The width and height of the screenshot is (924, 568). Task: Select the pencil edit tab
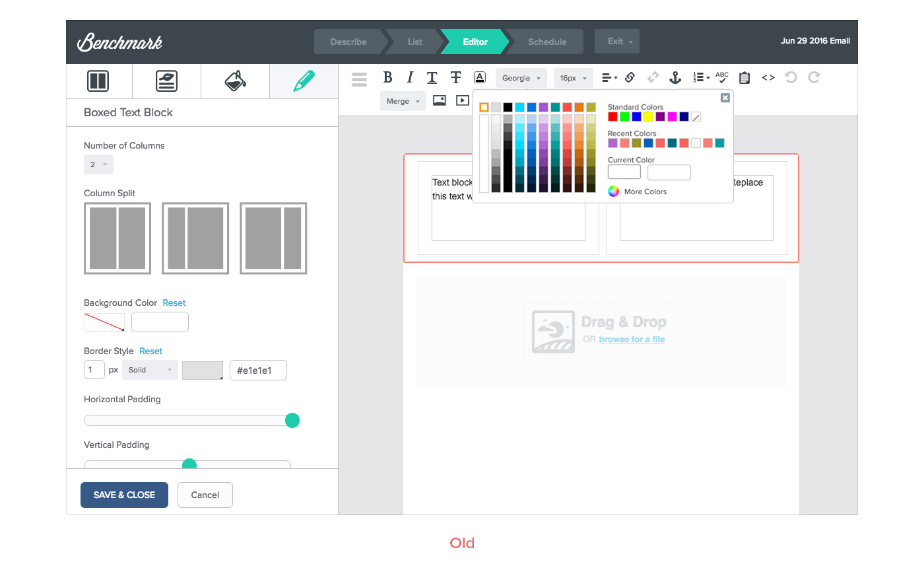[304, 81]
